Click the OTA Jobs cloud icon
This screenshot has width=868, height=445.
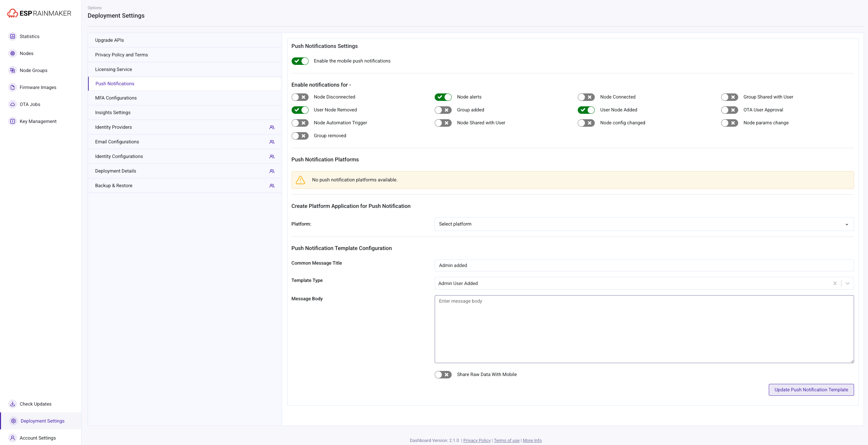13,104
